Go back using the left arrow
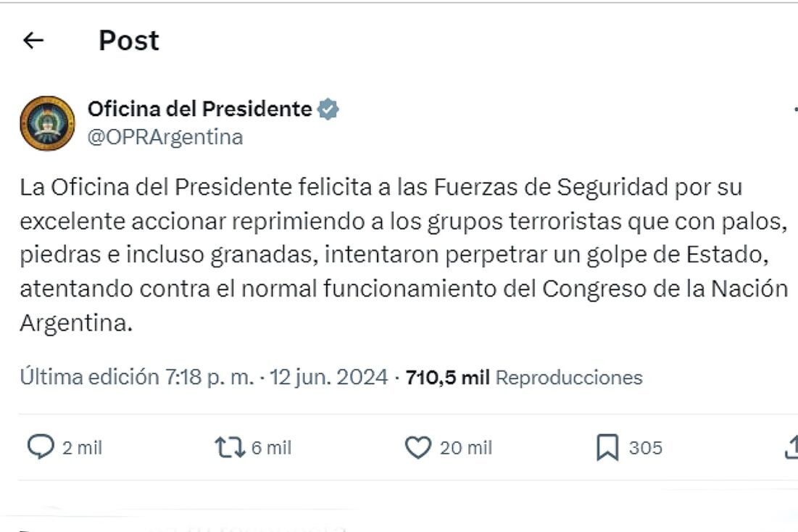 tap(33, 41)
